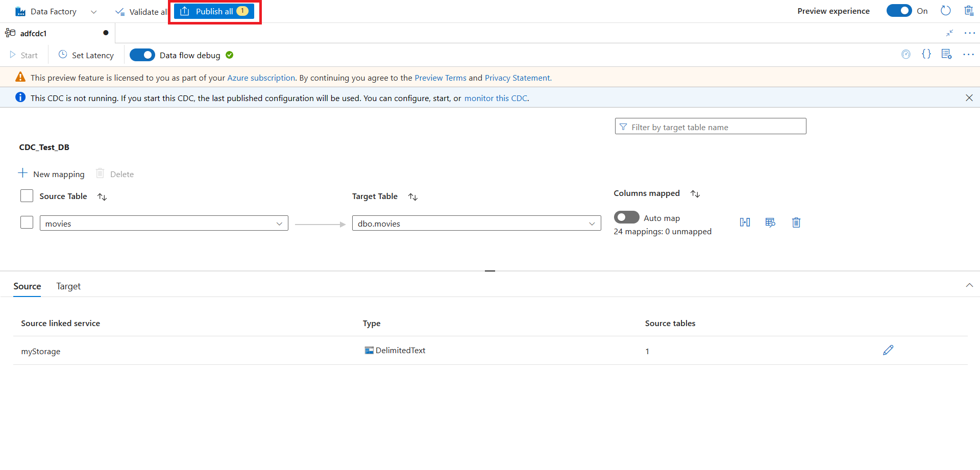The image size is (980, 470).
Task: Click the CDC_Test_DB heading
Action: (x=44, y=147)
